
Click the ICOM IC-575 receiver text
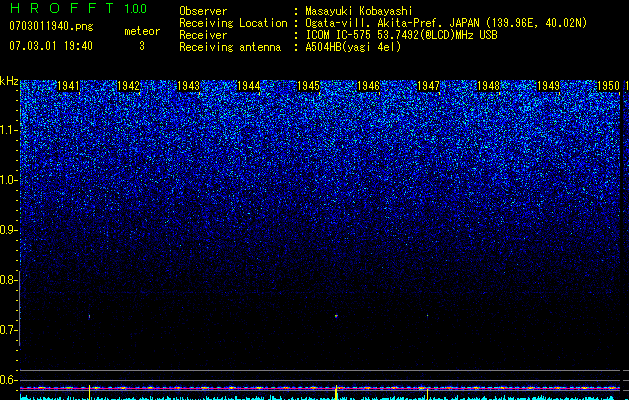point(401,35)
